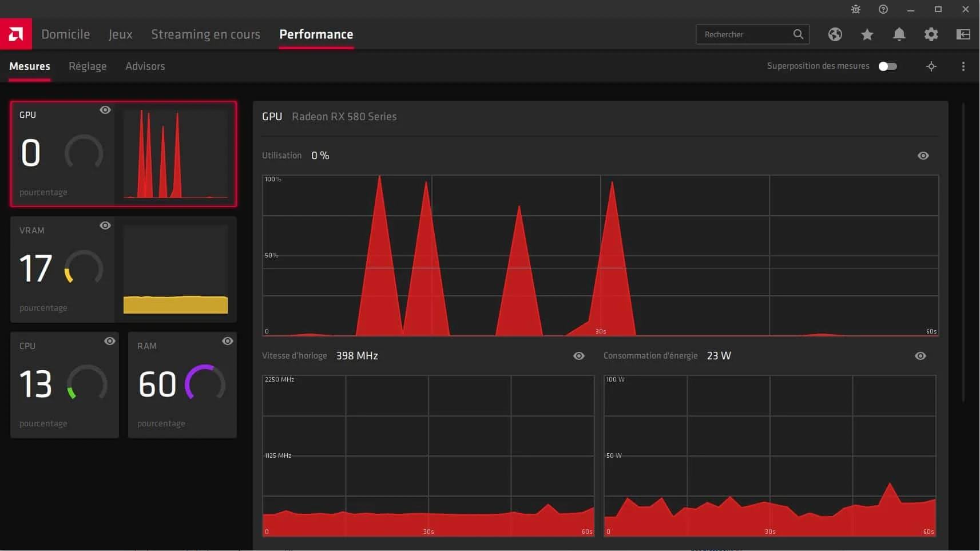This screenshot has width=980, height=551.
Task: Select the GPU metrics card
Action: [x=124, y=154]
